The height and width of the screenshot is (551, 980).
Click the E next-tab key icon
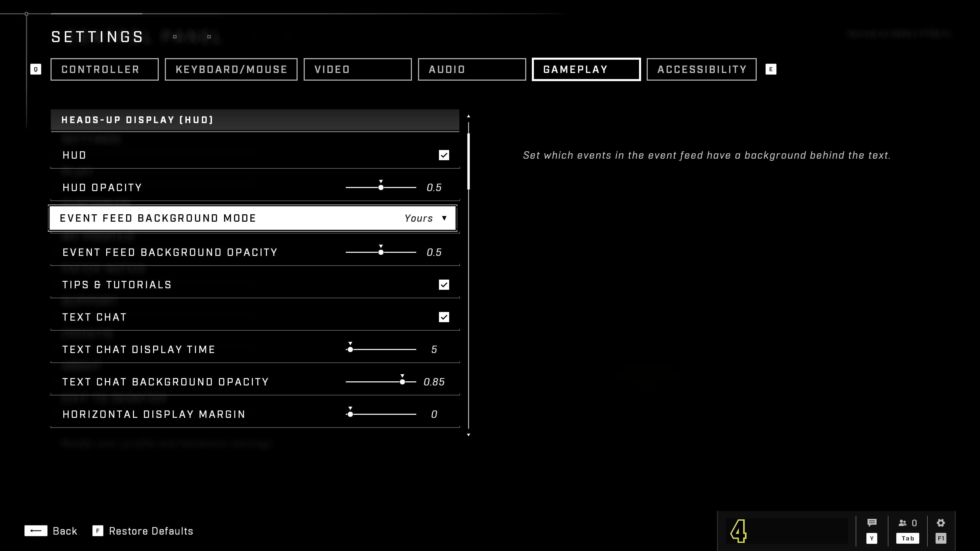click(771, 69)
